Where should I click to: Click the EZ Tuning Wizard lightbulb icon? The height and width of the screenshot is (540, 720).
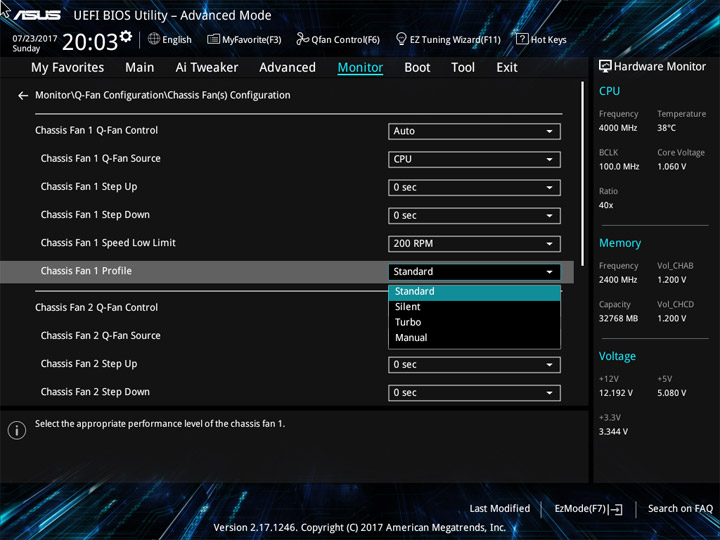click(401, 39)
